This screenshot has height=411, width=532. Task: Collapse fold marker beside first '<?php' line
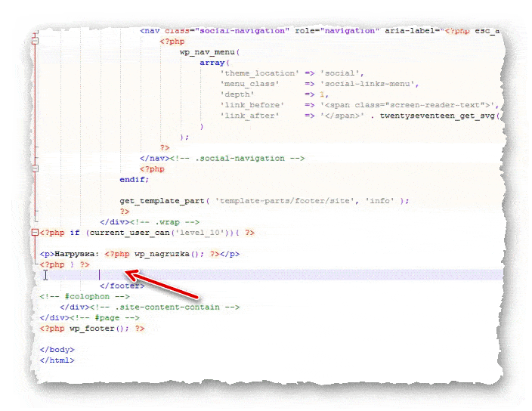(35, 41)
